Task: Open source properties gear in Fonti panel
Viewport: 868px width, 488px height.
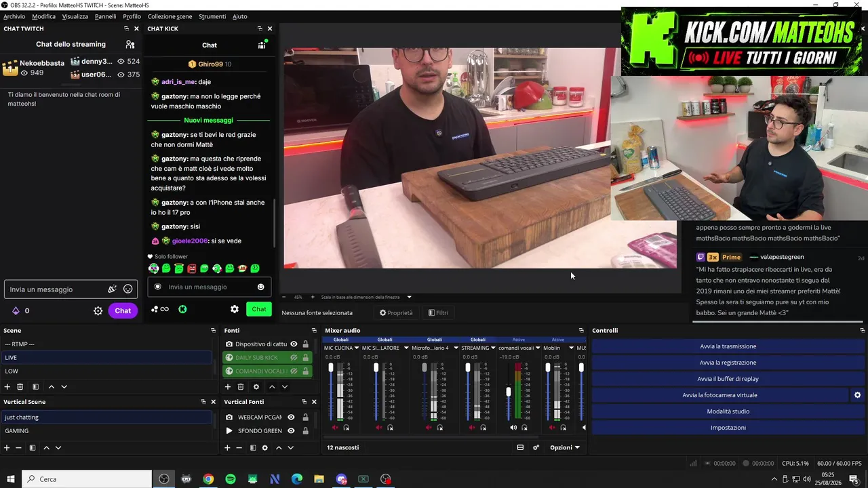Action: (256, 386)
